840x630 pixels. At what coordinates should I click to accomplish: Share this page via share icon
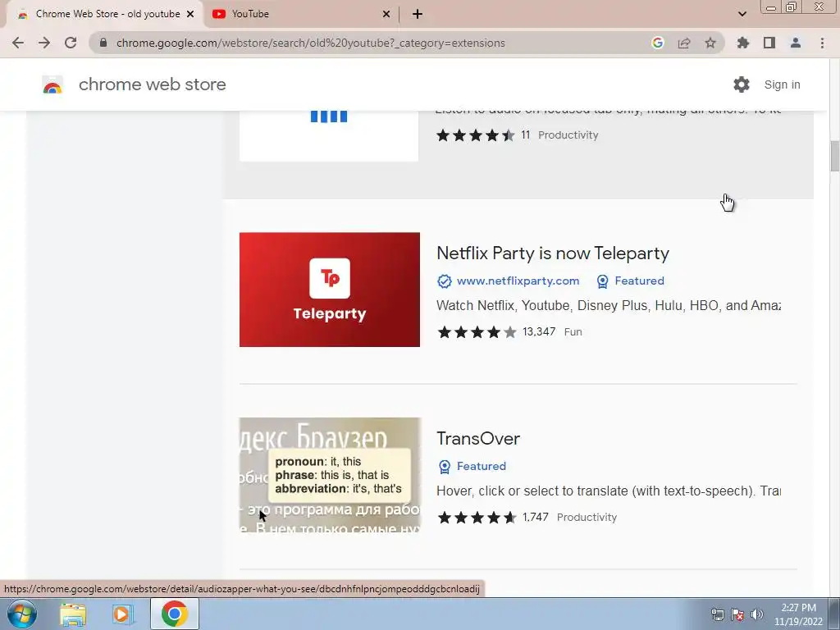pos(684,43)
